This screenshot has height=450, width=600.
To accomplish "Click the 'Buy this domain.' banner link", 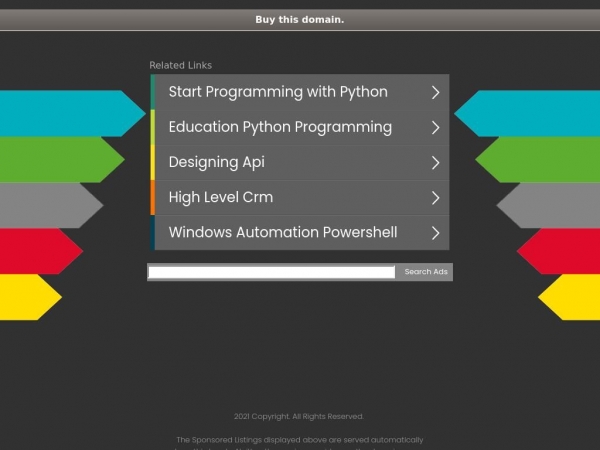I will [x=300, y=20].
